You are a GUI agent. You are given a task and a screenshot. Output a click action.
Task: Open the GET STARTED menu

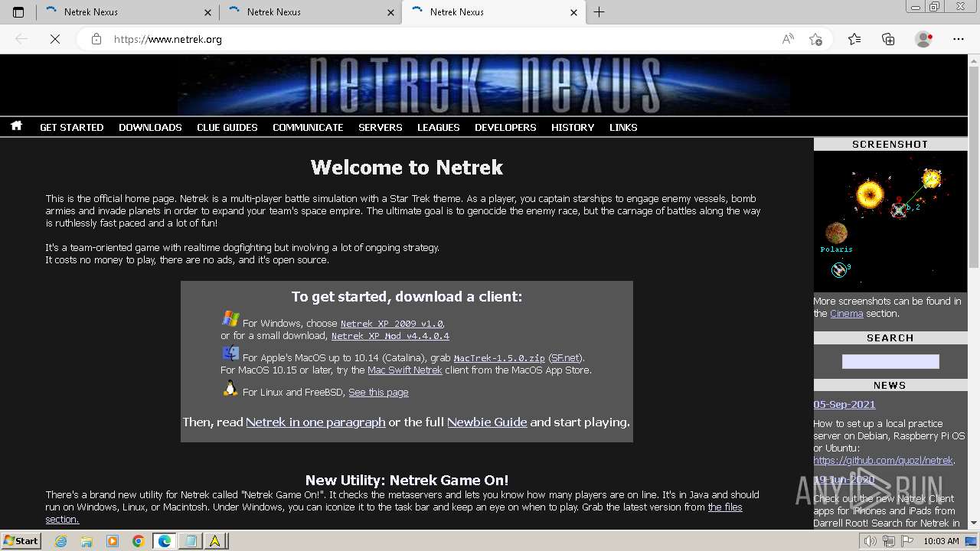point(71,127)
